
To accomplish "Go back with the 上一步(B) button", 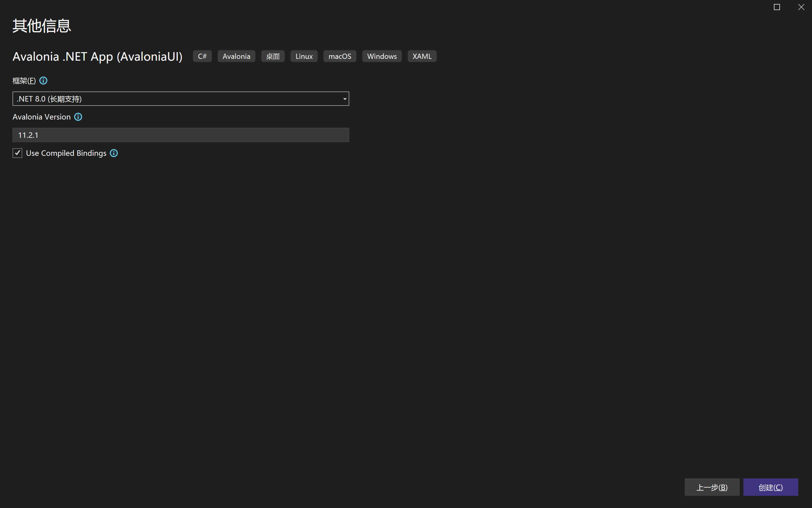I will click(x=712, y=487).
